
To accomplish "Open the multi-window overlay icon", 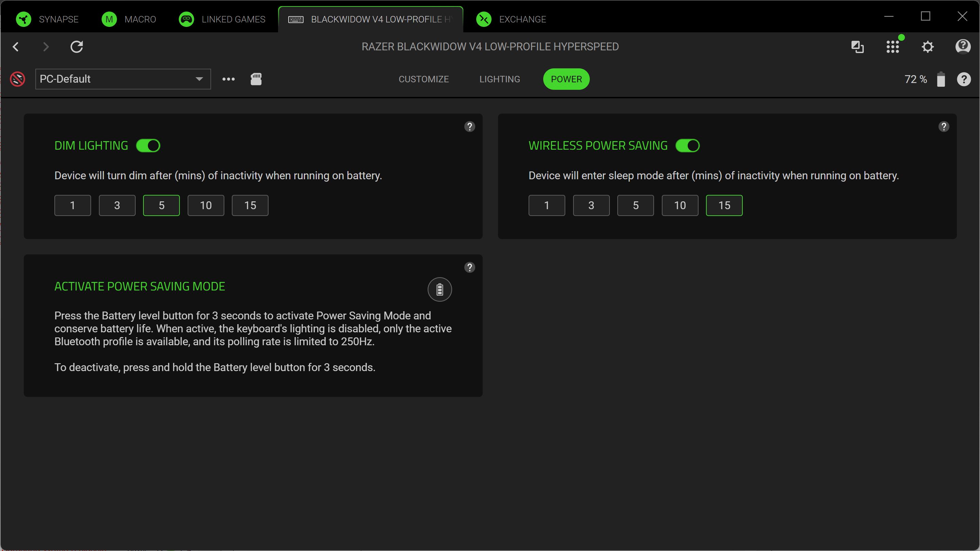I will (x=858, y=47).
